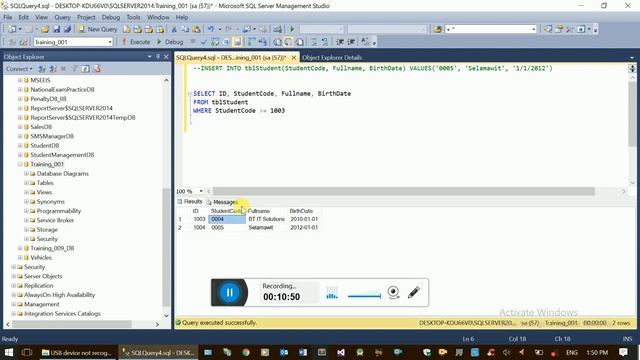
Task: Switch to Object Explorer Details tab
Action: (332, 57)
